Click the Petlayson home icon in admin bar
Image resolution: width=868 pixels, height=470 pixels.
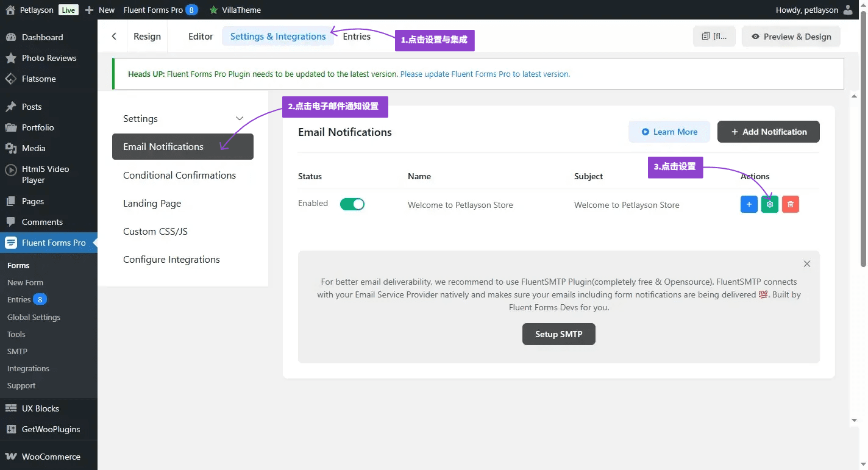click(x=10, y=10)
